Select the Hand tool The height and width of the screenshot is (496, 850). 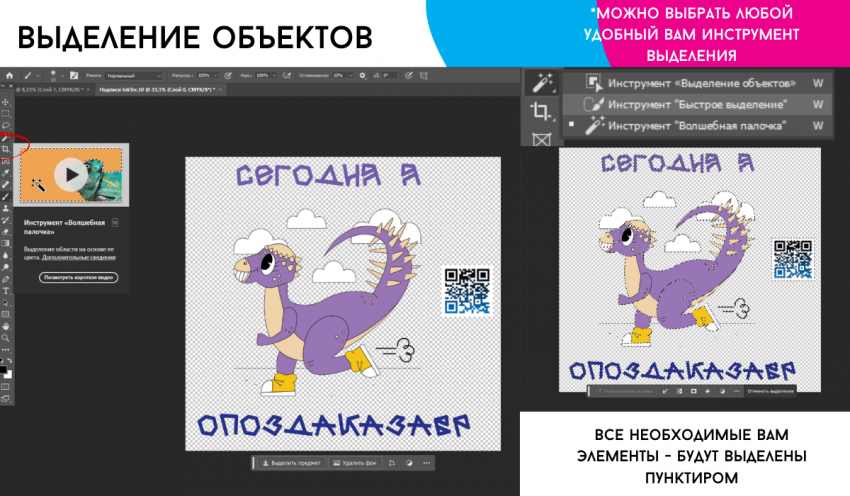pyautogui.click(x=5, y=326)
